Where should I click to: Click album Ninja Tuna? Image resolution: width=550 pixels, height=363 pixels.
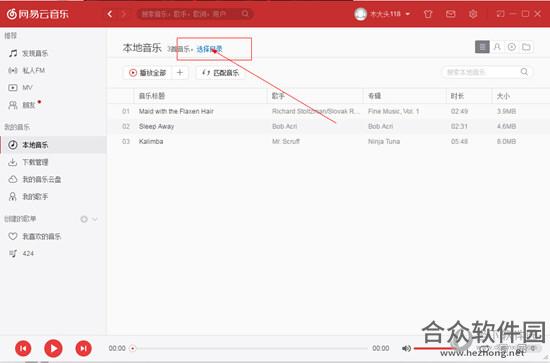click(384, 142)
